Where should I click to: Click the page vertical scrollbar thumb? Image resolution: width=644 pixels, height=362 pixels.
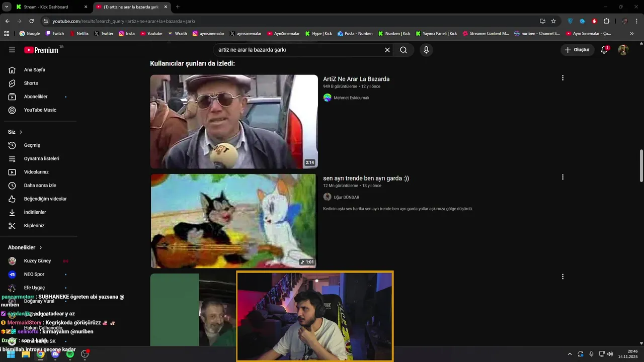(x=641, y=166)
